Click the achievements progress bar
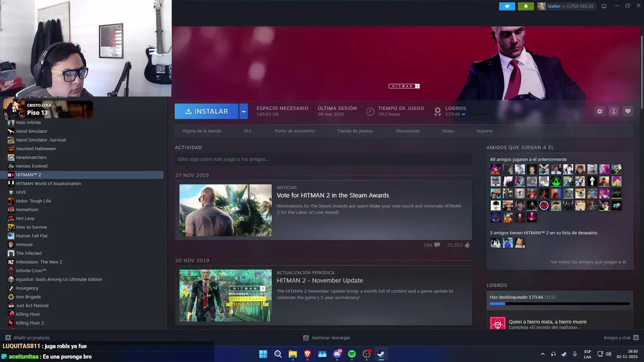 pyautogui.click(x=559, y=304)
